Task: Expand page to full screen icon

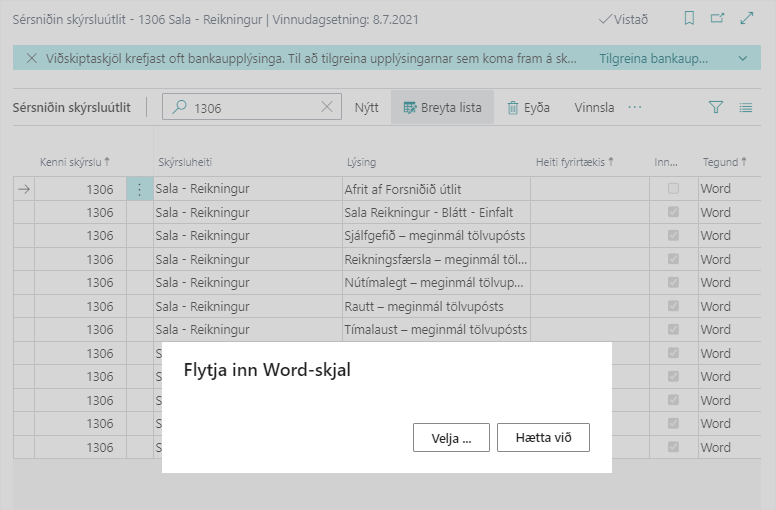Action: [x=746, y=18]
